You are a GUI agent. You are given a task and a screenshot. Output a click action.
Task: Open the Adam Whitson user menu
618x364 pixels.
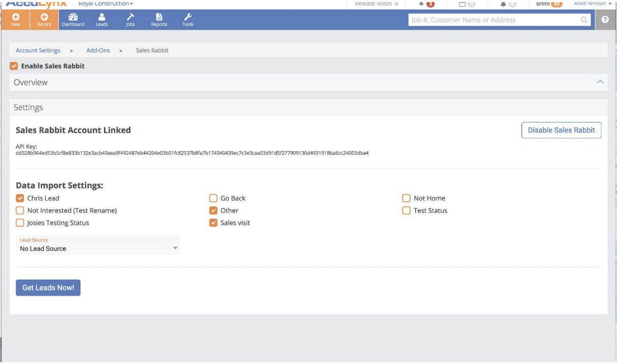pos(593,4)
